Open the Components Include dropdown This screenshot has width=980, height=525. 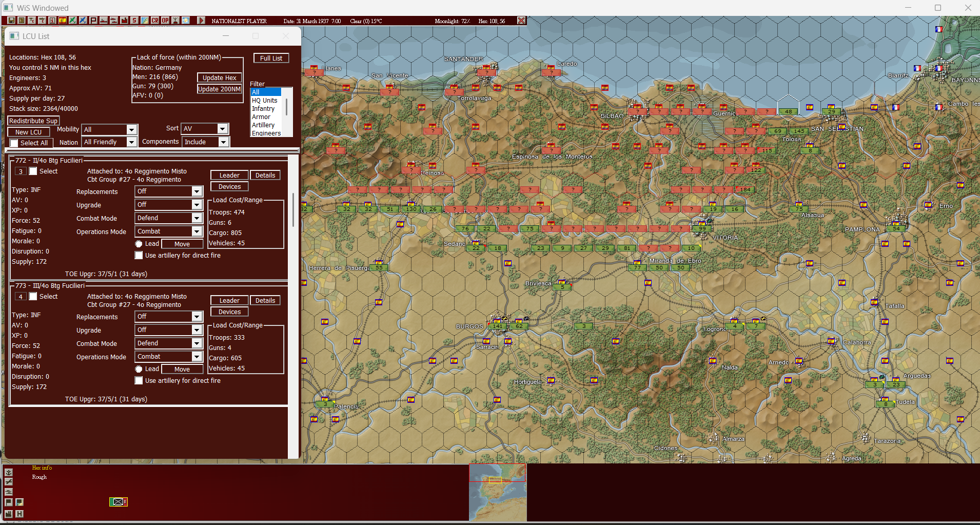(x=224, y=142)
